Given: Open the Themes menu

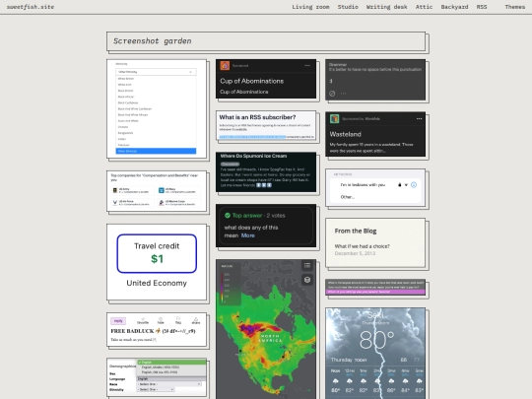Looking at the screenshot, I should pos(514,7).
